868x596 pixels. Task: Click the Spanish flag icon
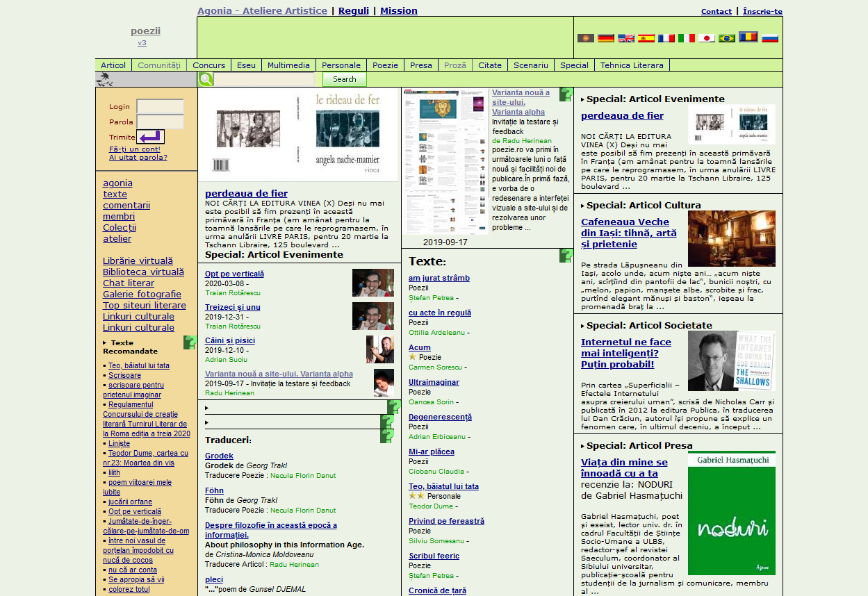click(646, 38)
